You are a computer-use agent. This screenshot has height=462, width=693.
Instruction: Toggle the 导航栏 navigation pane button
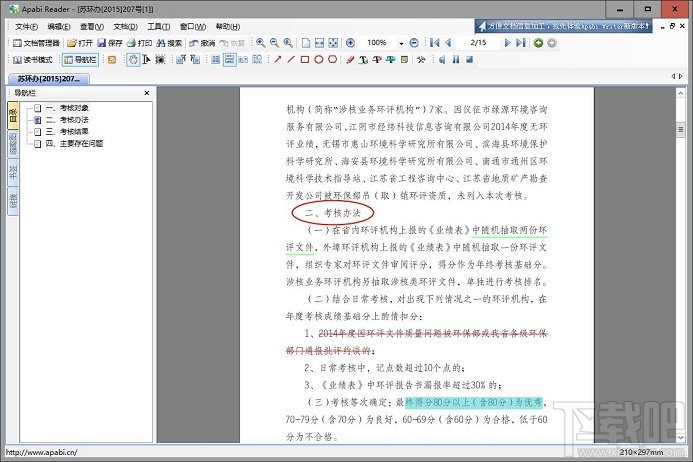coord(80,60)
